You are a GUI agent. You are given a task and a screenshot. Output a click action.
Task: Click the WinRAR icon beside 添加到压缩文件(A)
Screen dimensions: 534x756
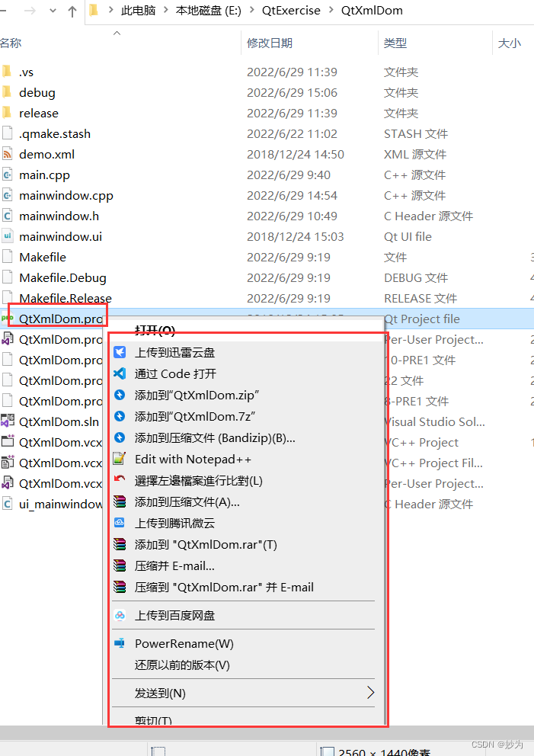120,502
